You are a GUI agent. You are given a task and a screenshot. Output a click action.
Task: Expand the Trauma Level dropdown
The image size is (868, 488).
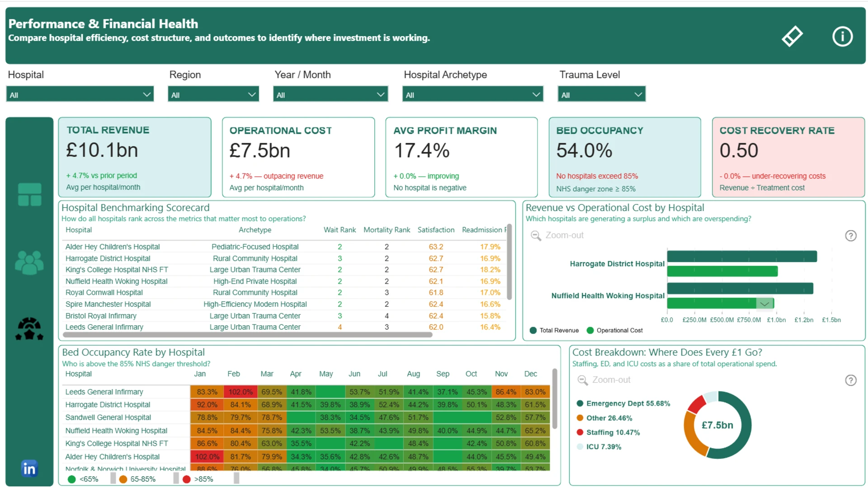tap(602, 94)
